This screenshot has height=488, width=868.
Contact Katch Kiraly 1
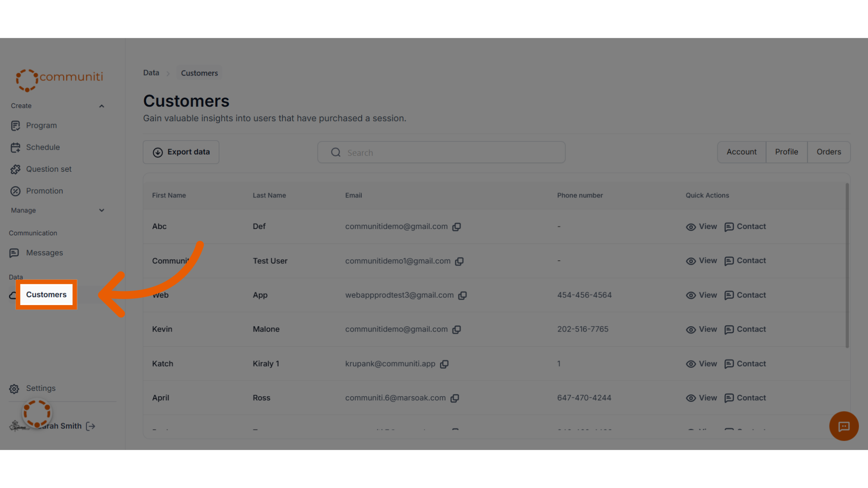745,364
